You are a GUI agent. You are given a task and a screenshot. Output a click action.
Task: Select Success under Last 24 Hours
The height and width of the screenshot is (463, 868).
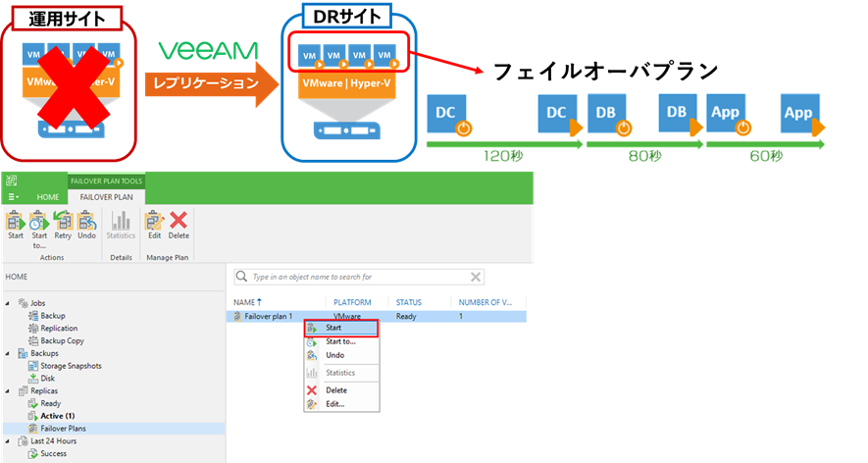53,453
